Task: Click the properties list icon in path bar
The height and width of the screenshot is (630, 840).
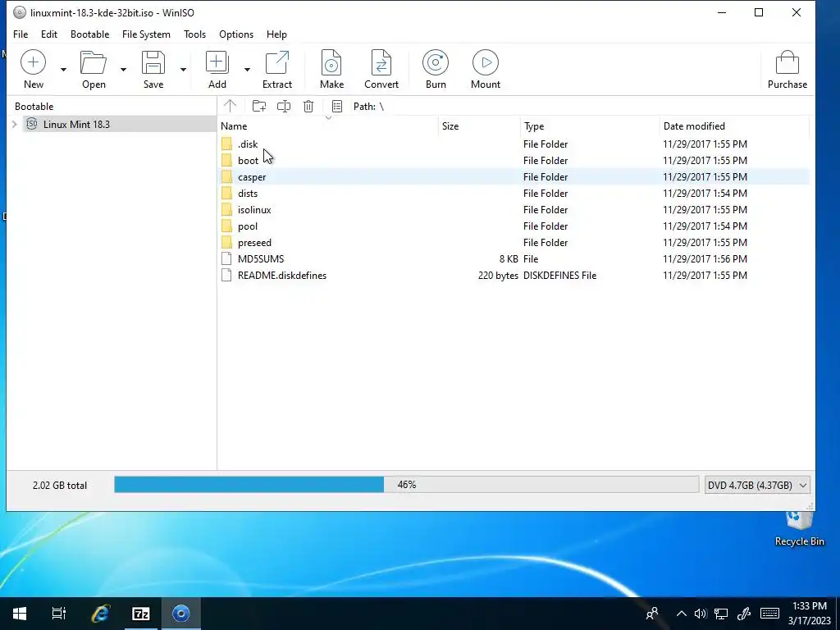Action: (337, 106)
